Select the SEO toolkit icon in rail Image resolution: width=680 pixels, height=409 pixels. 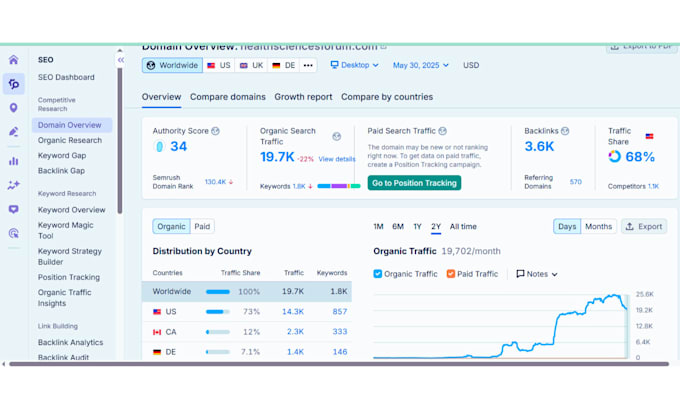tap(13, 84)
